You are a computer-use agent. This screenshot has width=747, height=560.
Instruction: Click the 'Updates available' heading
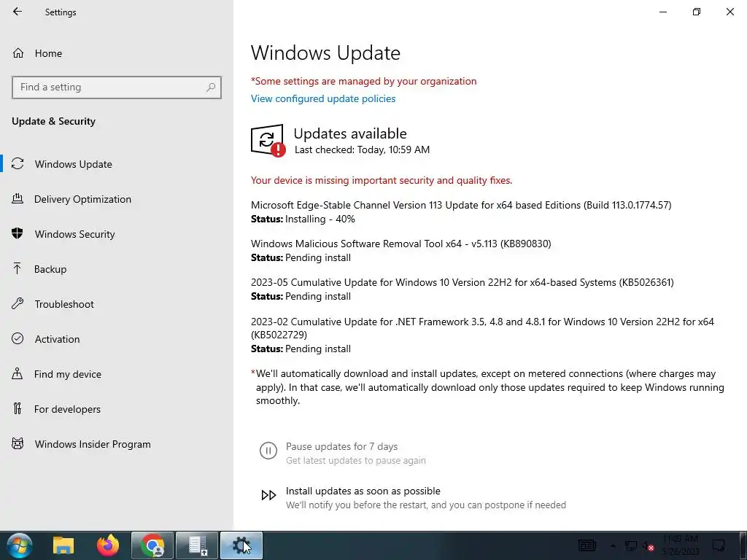[x=350, y=133]
